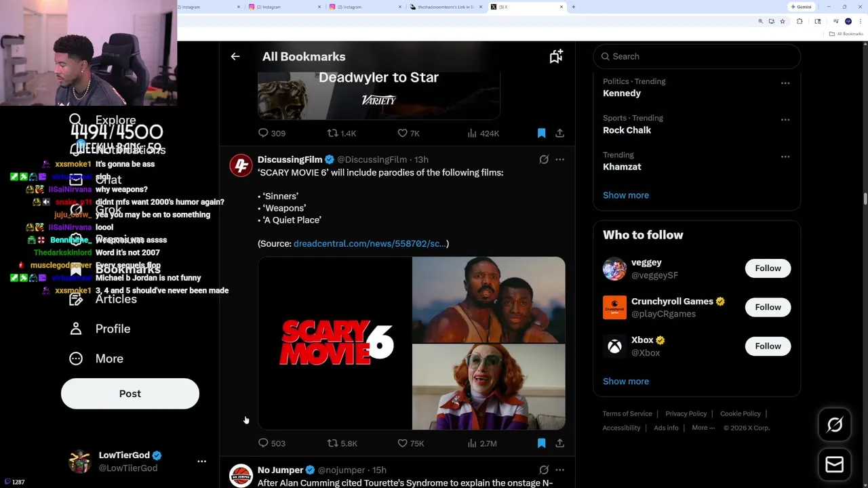Open more options for the Rock Chalk trend
868x488 pixels.
click(785, 120)
